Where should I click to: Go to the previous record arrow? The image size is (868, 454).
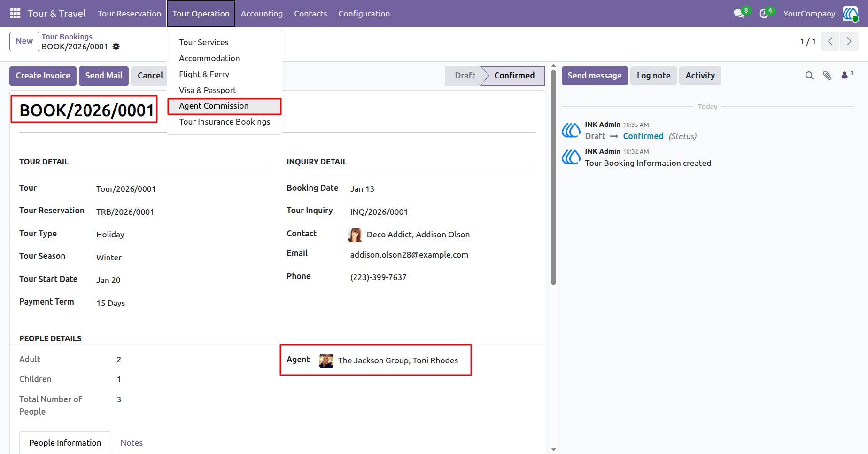click(x=830, y=41)
